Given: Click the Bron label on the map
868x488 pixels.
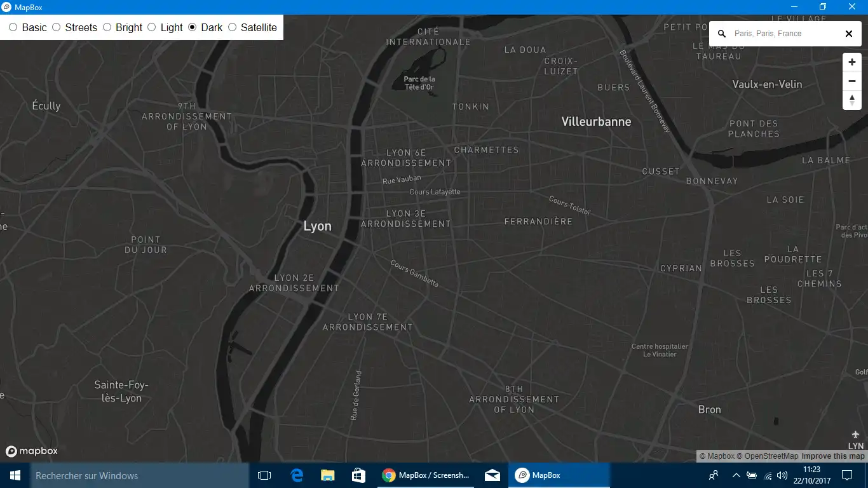Looking at the screenshot, I should [710, 410].
